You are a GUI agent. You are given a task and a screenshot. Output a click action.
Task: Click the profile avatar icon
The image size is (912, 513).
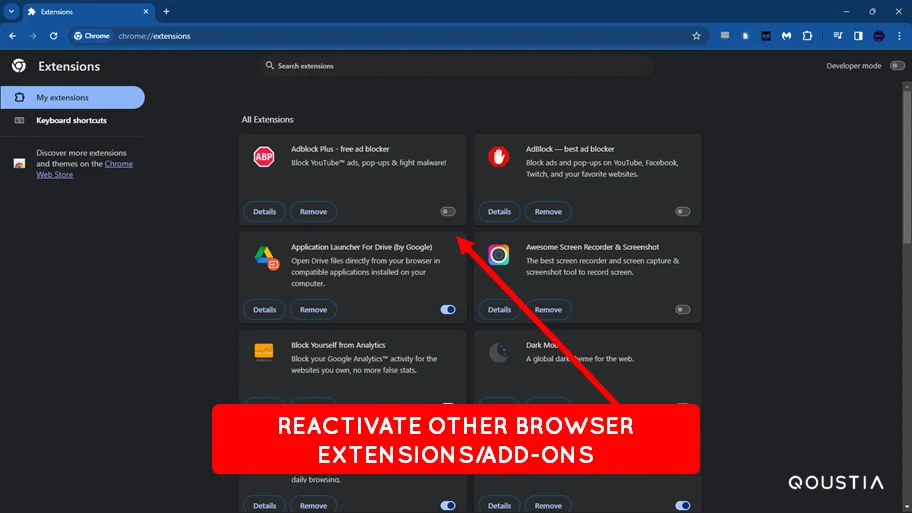(x=879, y=36)
